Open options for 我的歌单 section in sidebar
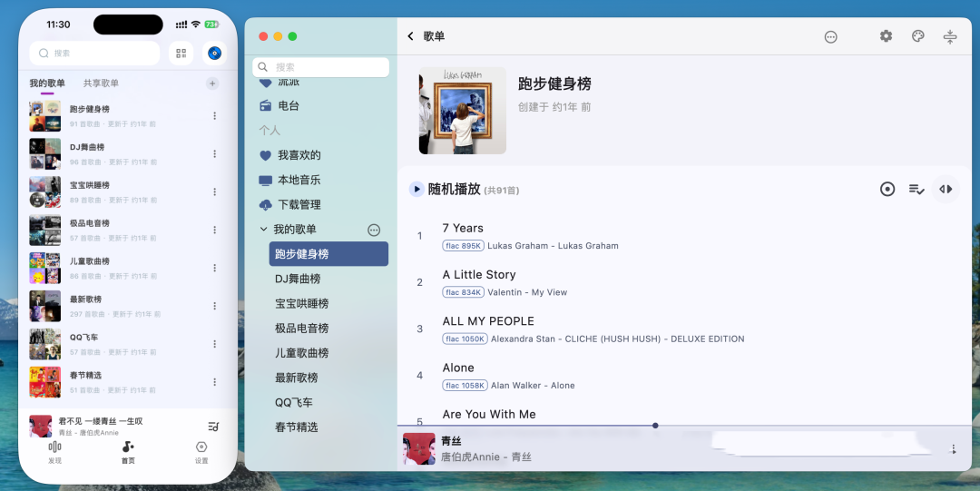This screenshot has height=491, width=980. click(374, 231)
